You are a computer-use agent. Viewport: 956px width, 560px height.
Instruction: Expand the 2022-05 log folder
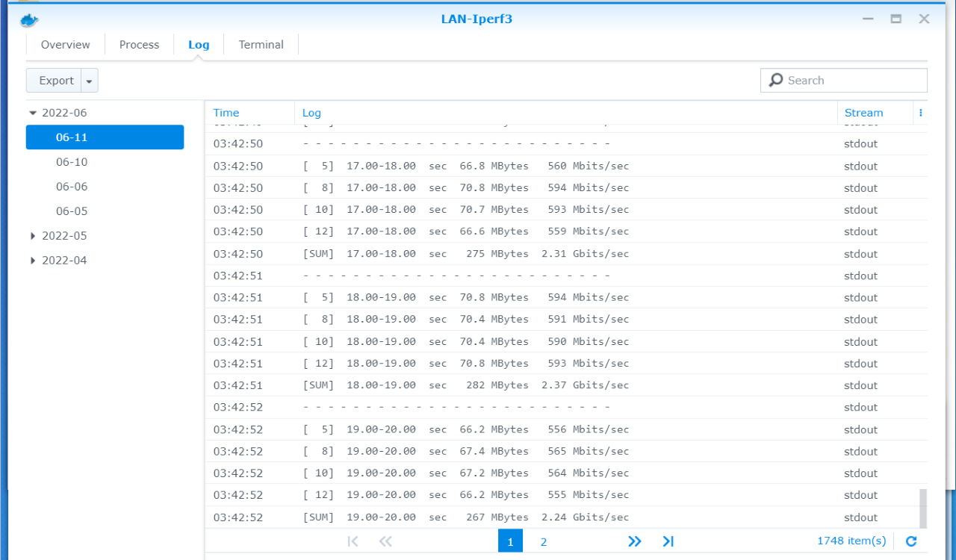33,236
